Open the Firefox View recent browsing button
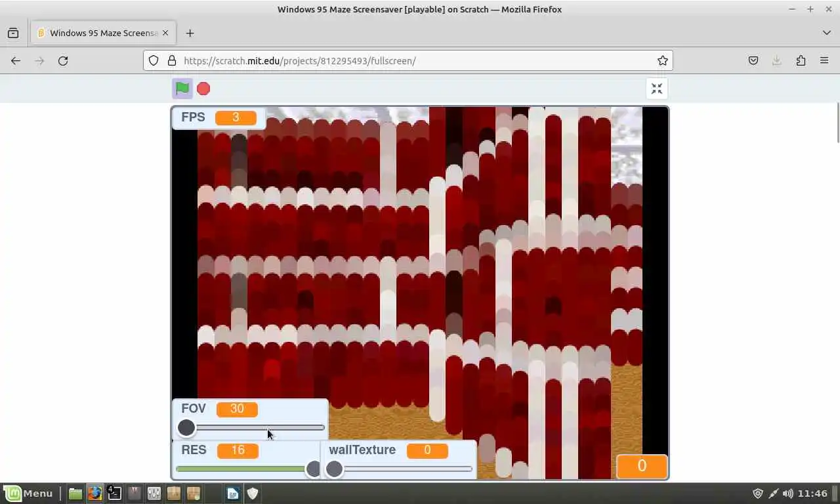The height and width of the screenshot is (504, 840). coord(13,33)
